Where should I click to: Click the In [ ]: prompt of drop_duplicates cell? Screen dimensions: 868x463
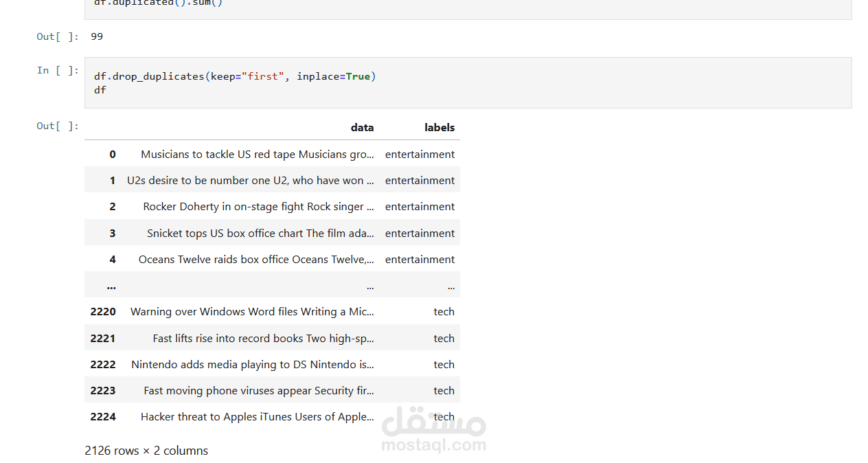(x=58, y=70)
